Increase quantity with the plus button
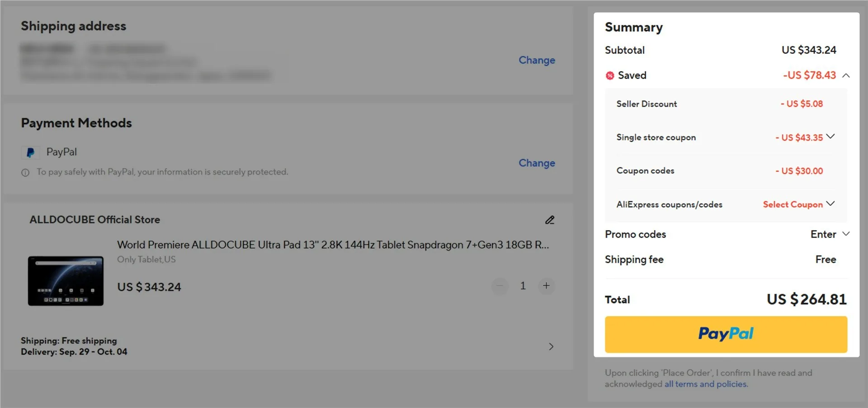This screenshot has height=408, width=868. coord(546,286)
